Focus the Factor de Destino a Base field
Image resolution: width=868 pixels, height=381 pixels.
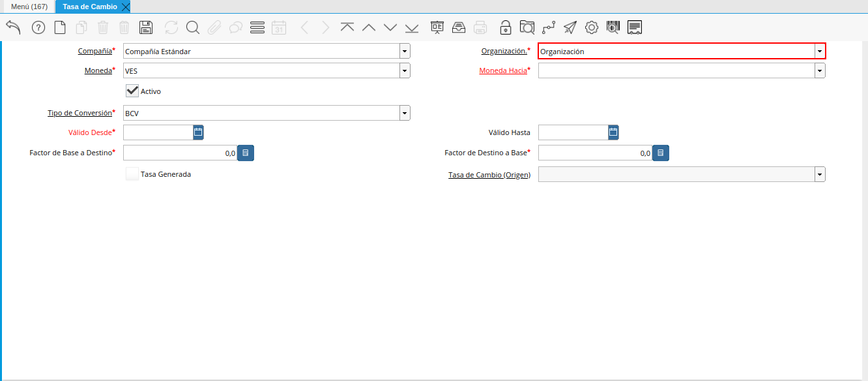596,153
